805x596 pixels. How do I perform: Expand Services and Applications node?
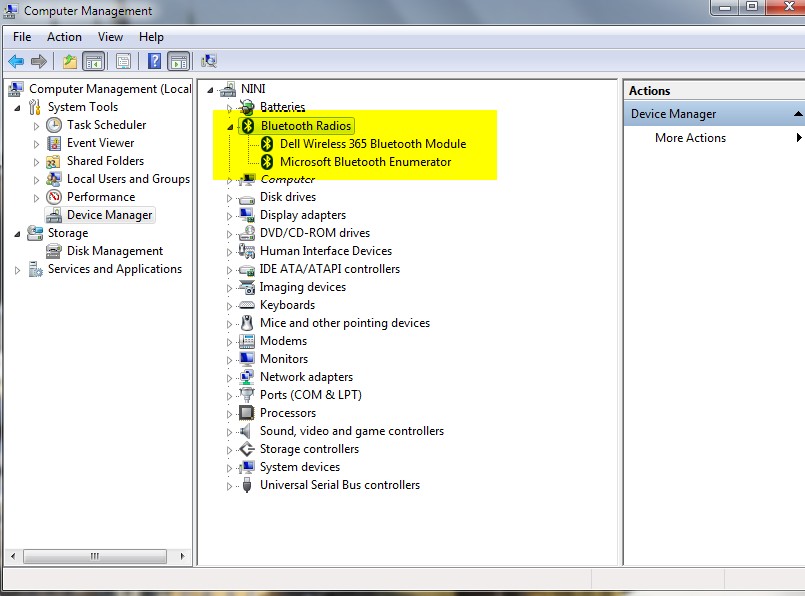tap(17, 270)
